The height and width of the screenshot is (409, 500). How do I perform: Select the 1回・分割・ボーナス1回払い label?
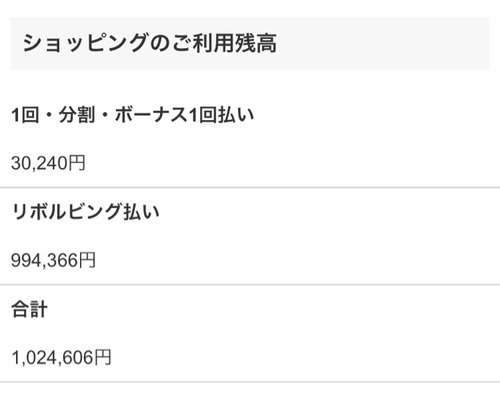pos(133,115)
